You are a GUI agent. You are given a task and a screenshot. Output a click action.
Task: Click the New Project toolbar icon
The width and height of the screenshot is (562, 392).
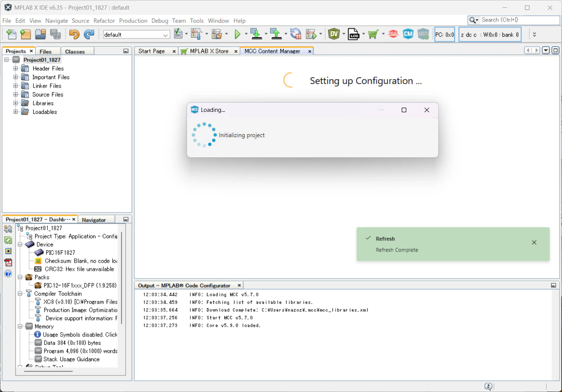[x=25, y=34]
